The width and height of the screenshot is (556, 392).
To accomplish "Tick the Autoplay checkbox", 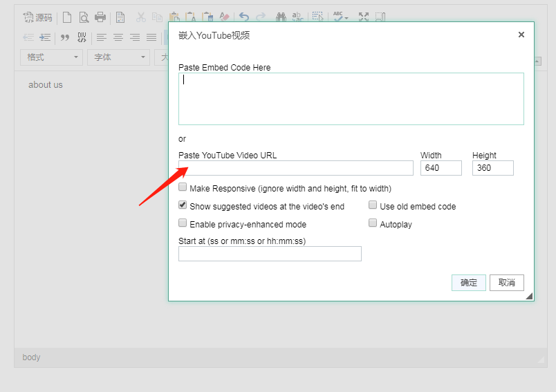I will coord(373,223).
